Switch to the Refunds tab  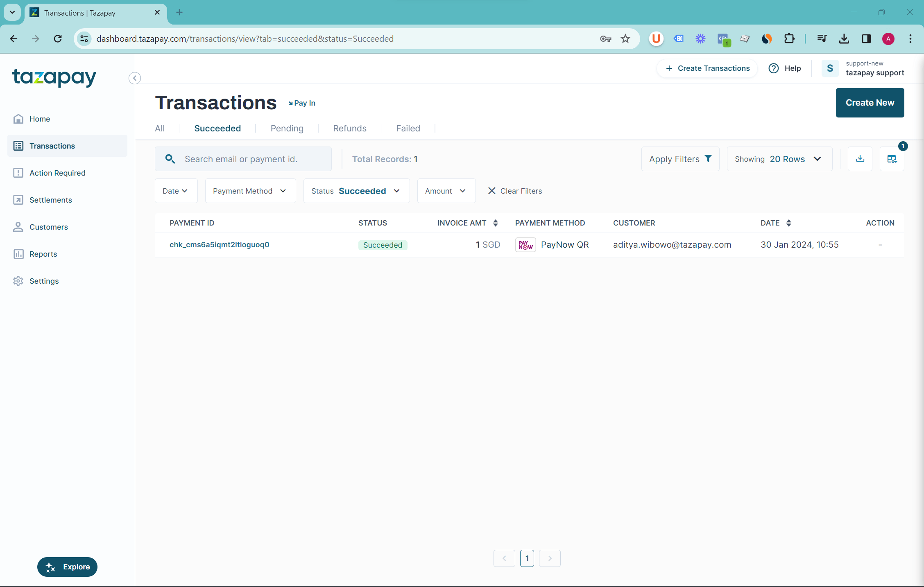point(349,128)
